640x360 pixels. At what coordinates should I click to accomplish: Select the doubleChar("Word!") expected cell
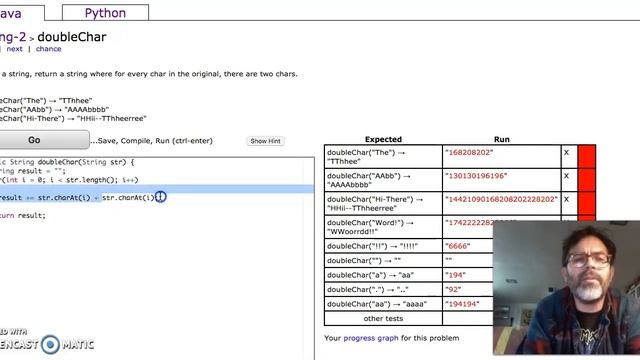tap(383, 227)
